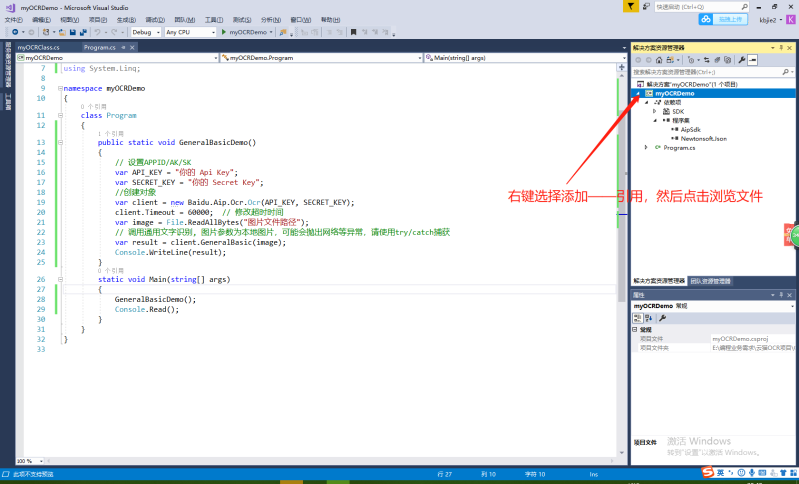The width and height of the screenshot is (799, 484).
Task: Collapse the properties category section box
Action: point(635,330)
